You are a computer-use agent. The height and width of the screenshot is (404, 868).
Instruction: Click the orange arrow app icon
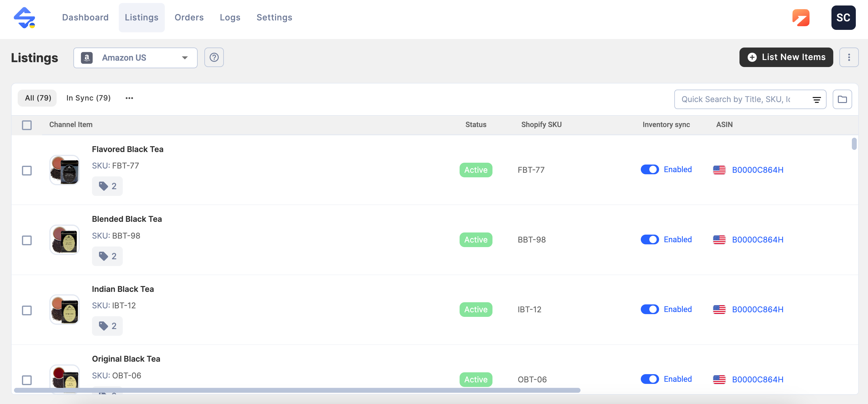pyautogui.click(x=800, y=18)
